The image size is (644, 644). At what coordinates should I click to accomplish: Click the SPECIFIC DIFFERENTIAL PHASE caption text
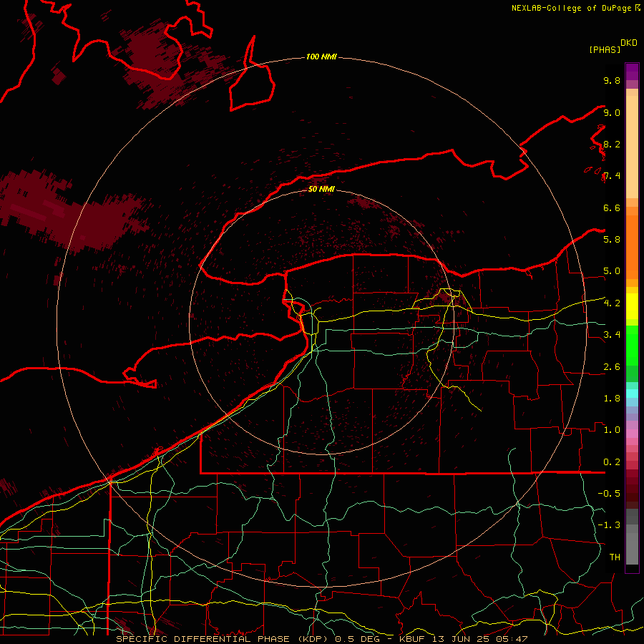tap(203, 639)
